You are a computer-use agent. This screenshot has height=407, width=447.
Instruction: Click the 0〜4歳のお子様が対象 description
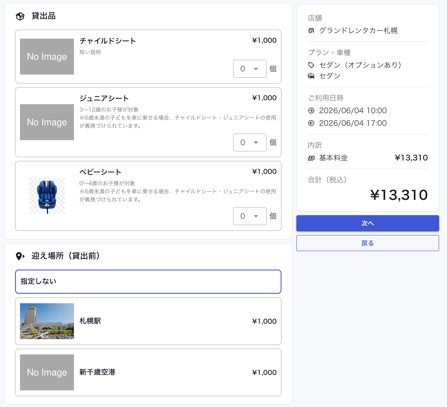pos(107,183)
